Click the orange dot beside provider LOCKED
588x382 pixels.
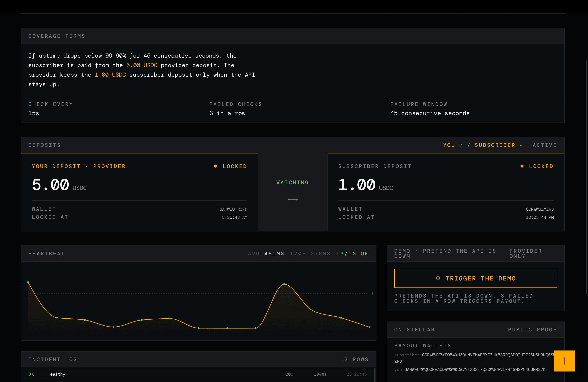point(215,166)
